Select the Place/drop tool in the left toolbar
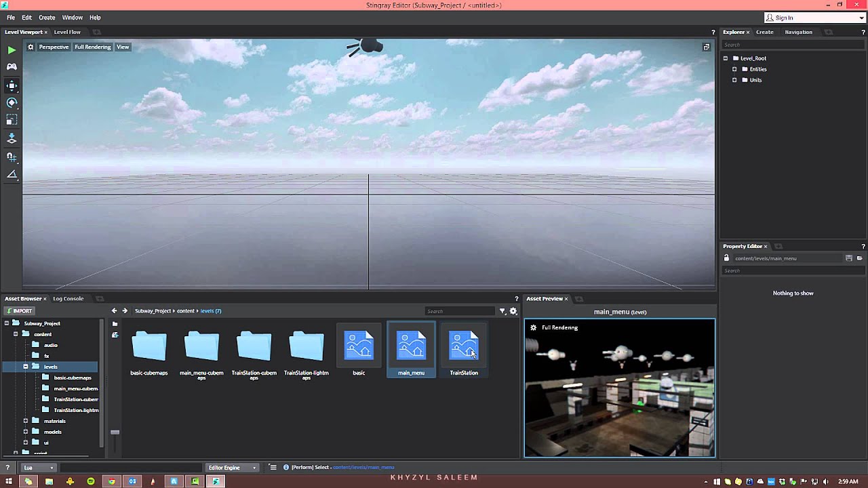Screen dimensions: 868x488 (x=12, y=138)
